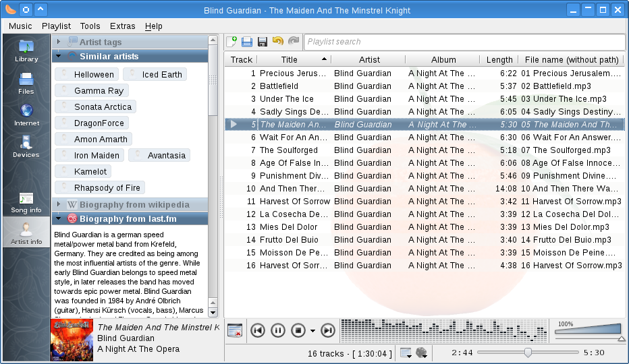This screenshot has width=629, height=364.
Task: Click the Clementine window menu icon
Action: 10,9
